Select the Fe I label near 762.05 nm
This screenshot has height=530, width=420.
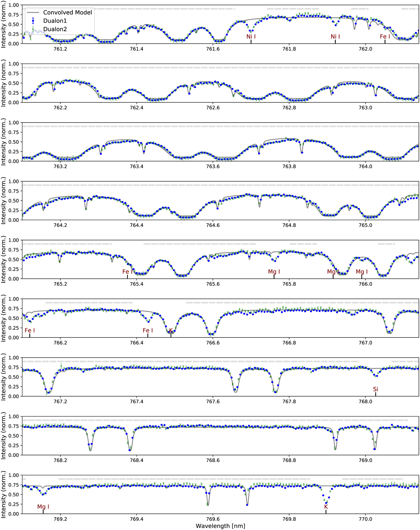[385, 37]
